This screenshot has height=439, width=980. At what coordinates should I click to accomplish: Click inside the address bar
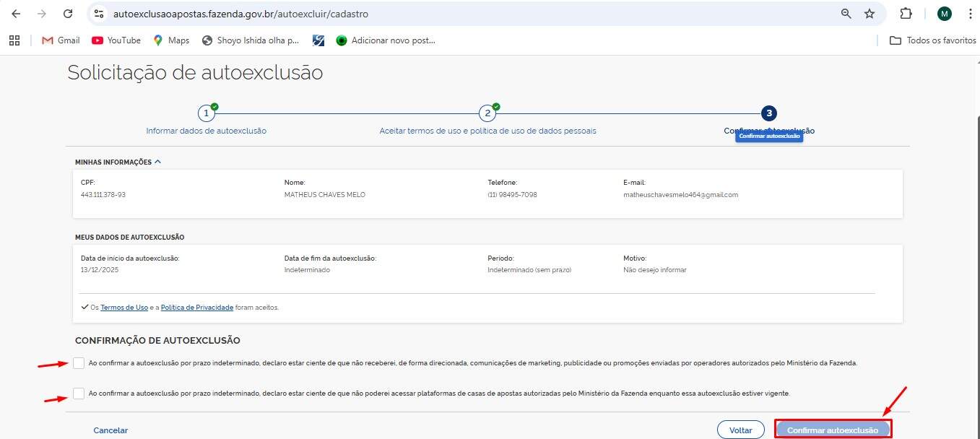[289, 13]
